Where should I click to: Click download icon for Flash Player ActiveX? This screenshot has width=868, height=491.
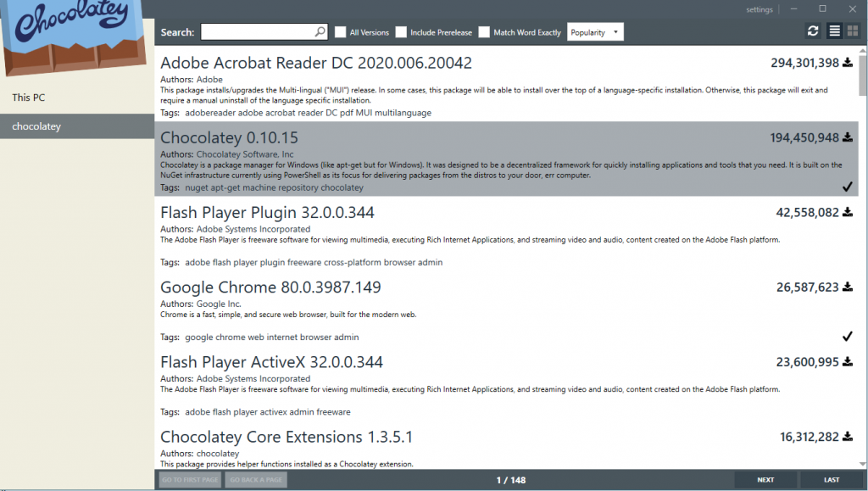click(x=848, y=361)
